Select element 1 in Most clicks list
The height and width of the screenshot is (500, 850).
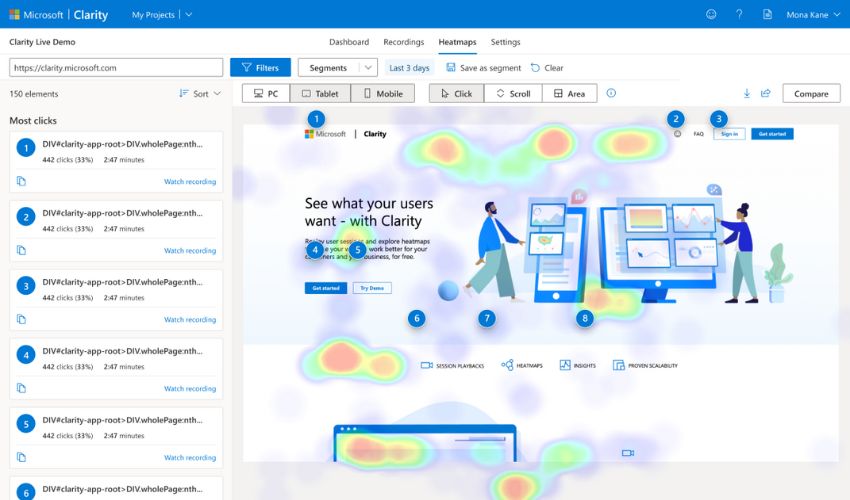(x=116, y=162)
